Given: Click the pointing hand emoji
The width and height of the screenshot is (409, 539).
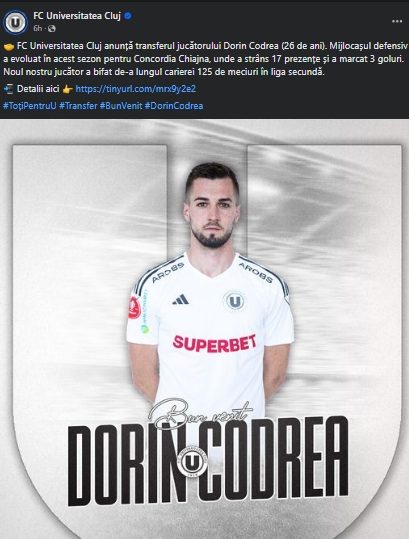Looking at the screenshot, I should click(67, 89).
